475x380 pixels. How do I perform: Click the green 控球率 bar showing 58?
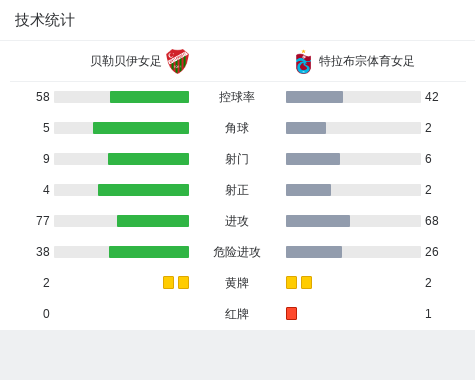pyautogui.click(x=149, y=97)
